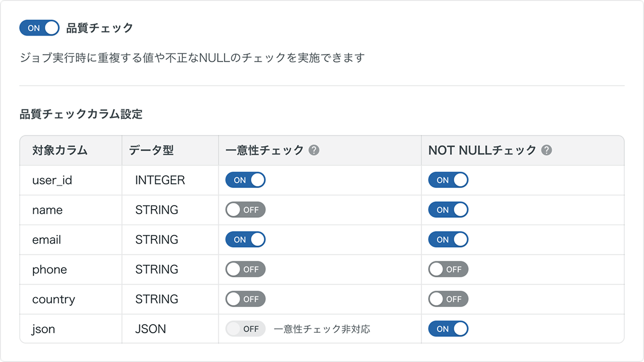The image size is (644, 362).
Task: Click the データ型 column header
Action: [151, 151]
